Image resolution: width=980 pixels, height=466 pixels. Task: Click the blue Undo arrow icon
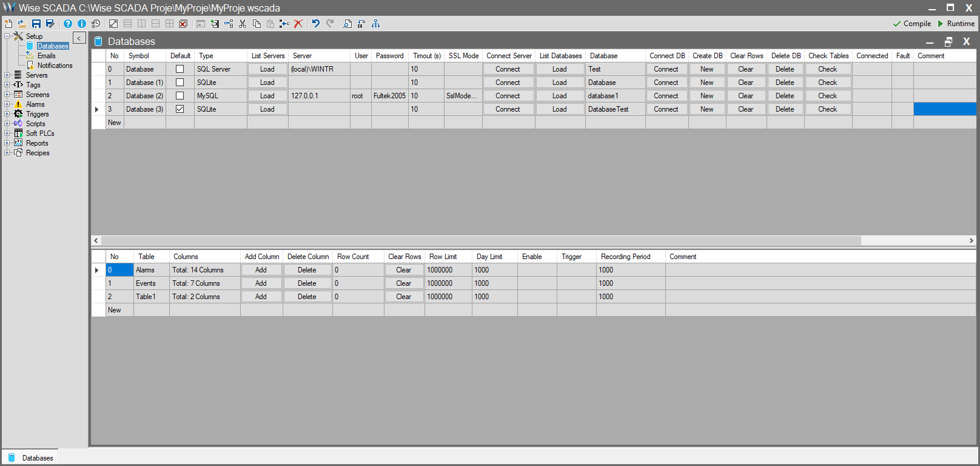click(316, 24)
